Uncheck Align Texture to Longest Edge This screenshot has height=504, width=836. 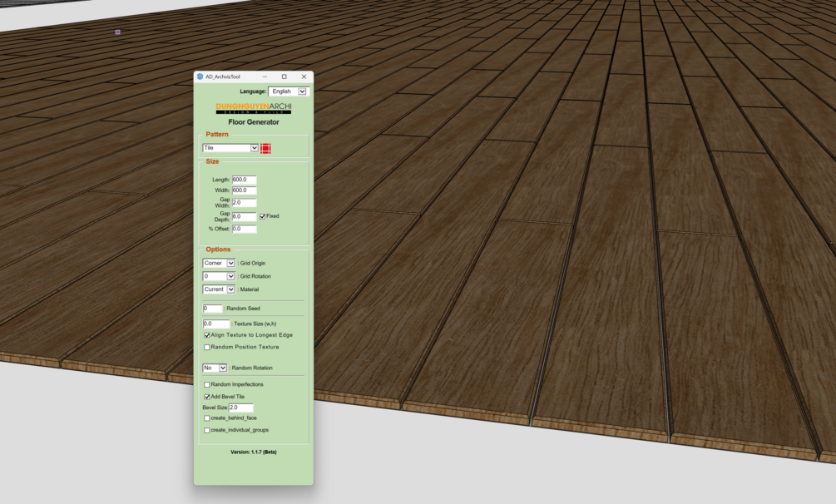[207, 335]
